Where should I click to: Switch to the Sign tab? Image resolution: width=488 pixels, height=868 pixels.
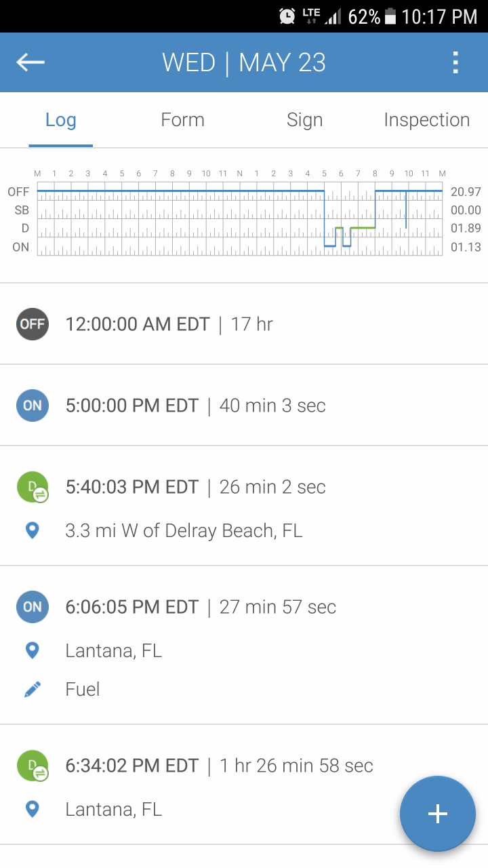click(x=304, y=120)
